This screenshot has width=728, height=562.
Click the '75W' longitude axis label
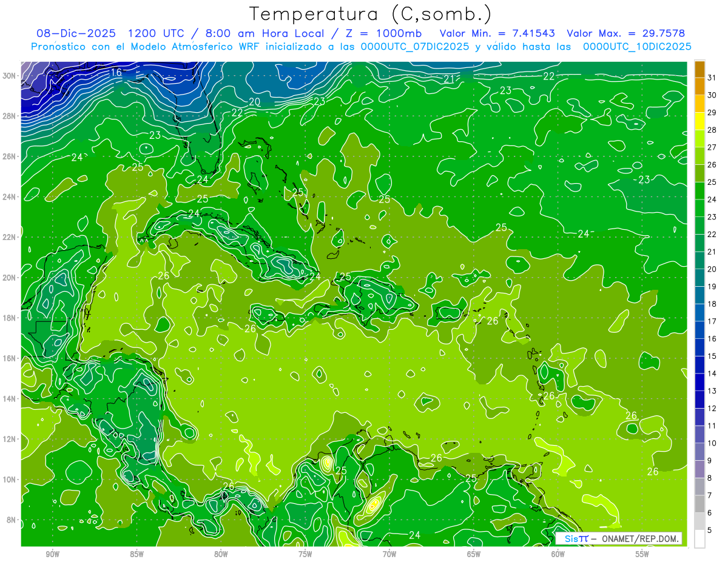[x=305, y=554]
